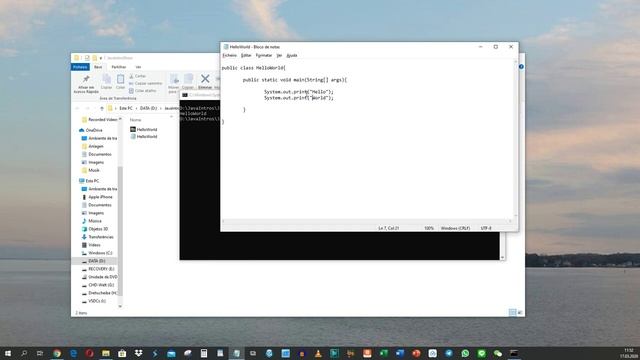Screen dimensions: 640x360
Task: Open VLC media player from taskbar
Action: (x=318, y=353)
